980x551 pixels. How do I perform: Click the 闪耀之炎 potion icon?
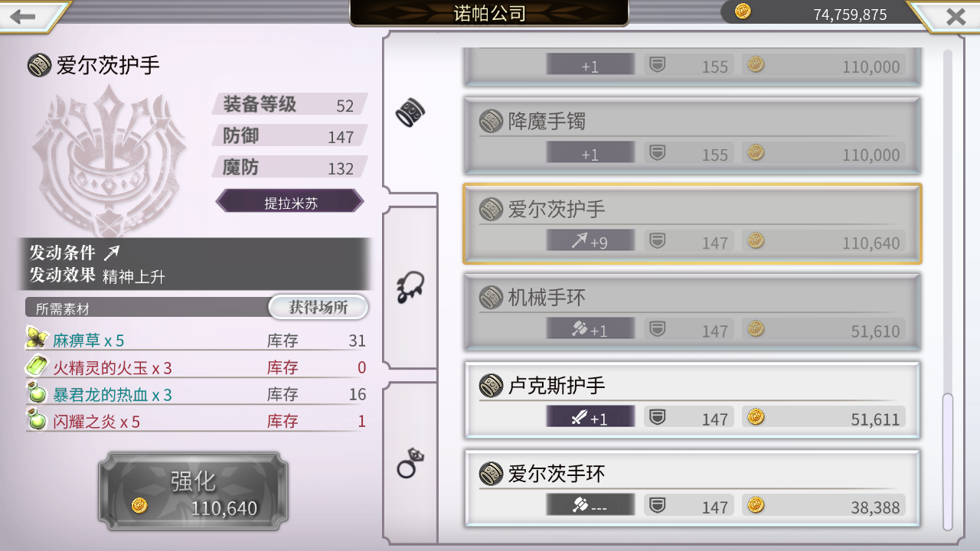[x=37, y=419]
